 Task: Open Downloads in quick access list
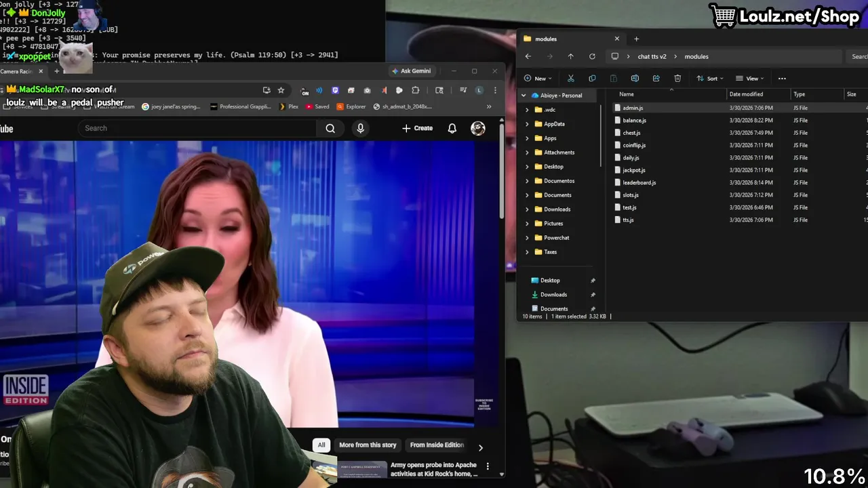click(553, 294)
